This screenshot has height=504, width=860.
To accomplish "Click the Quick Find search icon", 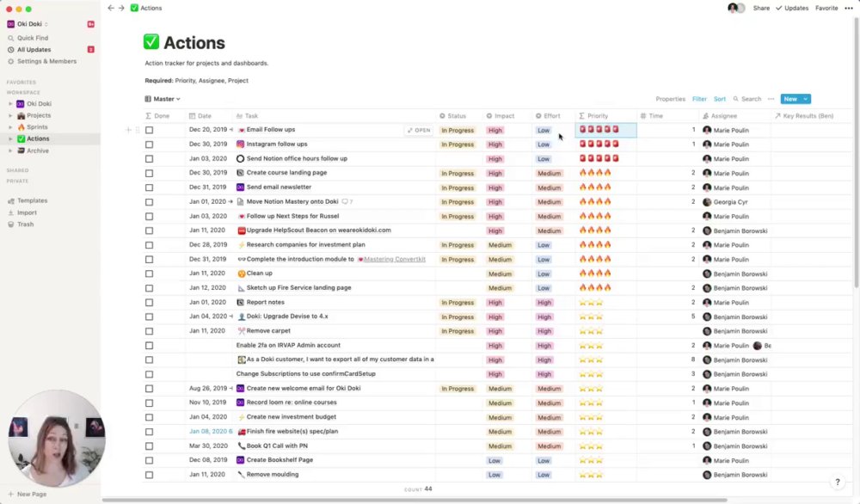I will click(x=10, y=38).
